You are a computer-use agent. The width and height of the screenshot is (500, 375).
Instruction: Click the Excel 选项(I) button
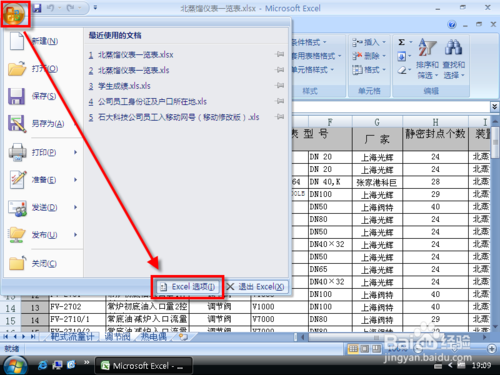pyautogui.click(x=188, y=287)
